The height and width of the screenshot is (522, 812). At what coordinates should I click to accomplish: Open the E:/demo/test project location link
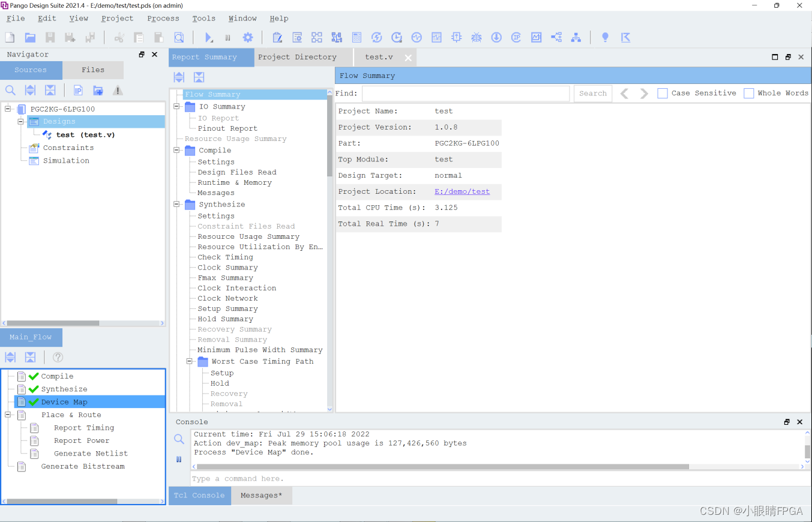pos(462,192)
